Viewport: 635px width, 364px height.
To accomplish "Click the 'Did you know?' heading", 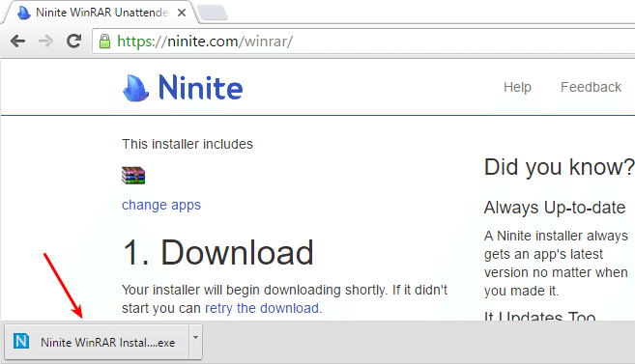I will (x=560, y=167).
